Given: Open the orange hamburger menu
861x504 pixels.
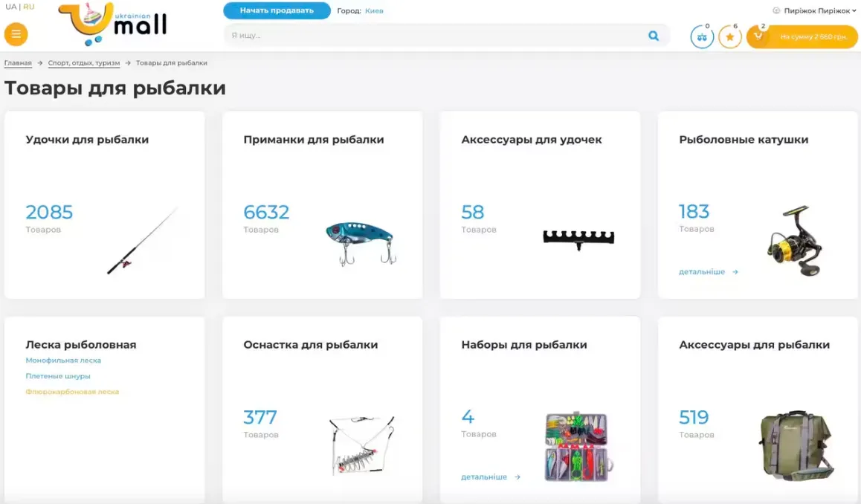Looking at the screenshot, I should pyautogui.click(x=16, y=35).
